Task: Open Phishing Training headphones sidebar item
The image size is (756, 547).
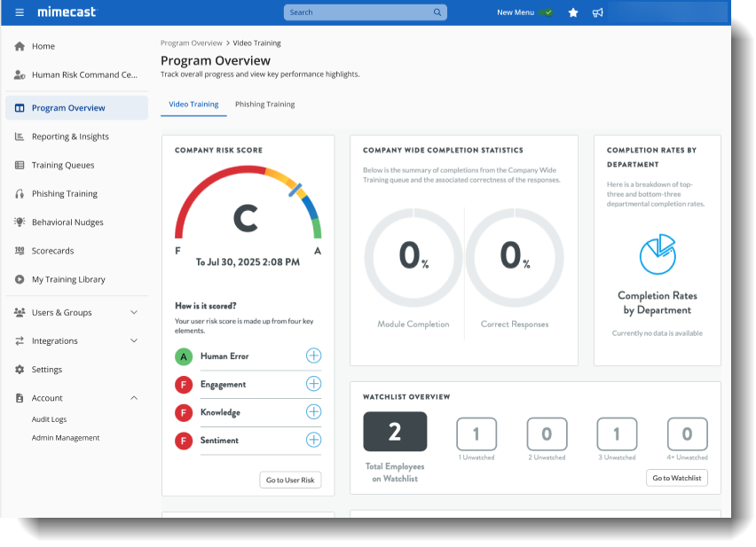Action: [x=64, y=193]
